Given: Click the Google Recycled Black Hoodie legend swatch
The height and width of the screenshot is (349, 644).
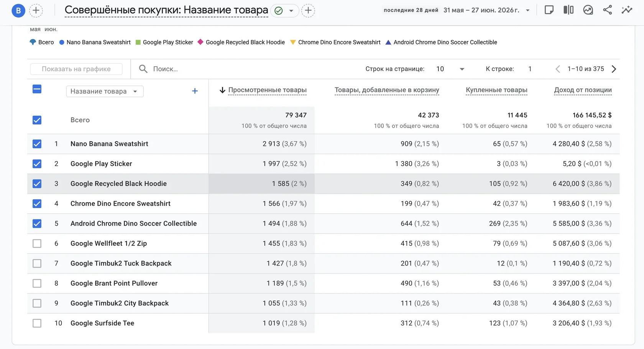Looking at the screenshot, I should [x=200, y=42].
